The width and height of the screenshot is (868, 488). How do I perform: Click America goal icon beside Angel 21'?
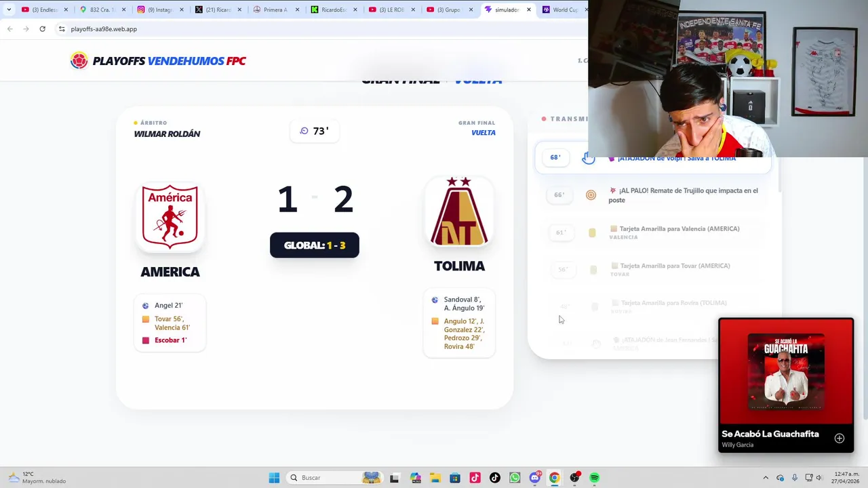click(x=145, y=306)
